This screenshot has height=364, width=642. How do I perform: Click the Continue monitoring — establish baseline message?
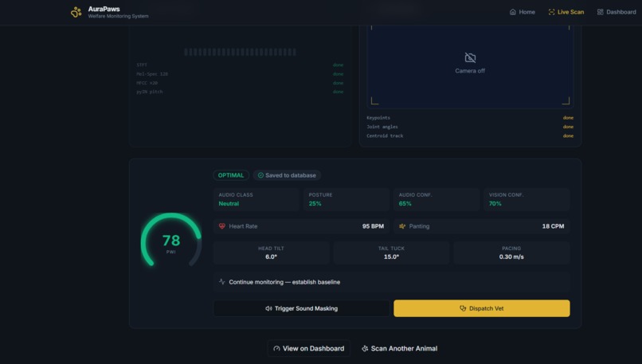pos(391,282)
